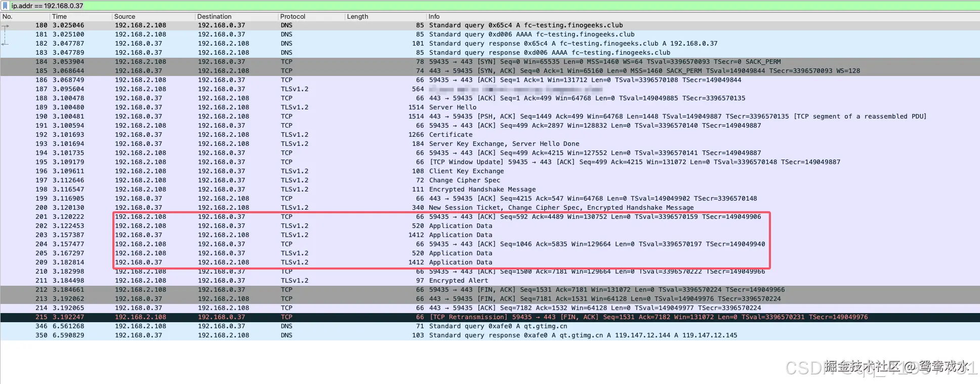Select packet 188 ACK Ack=499 row
The height and width of the screenshot is (384, 980).
pos(490,98)
